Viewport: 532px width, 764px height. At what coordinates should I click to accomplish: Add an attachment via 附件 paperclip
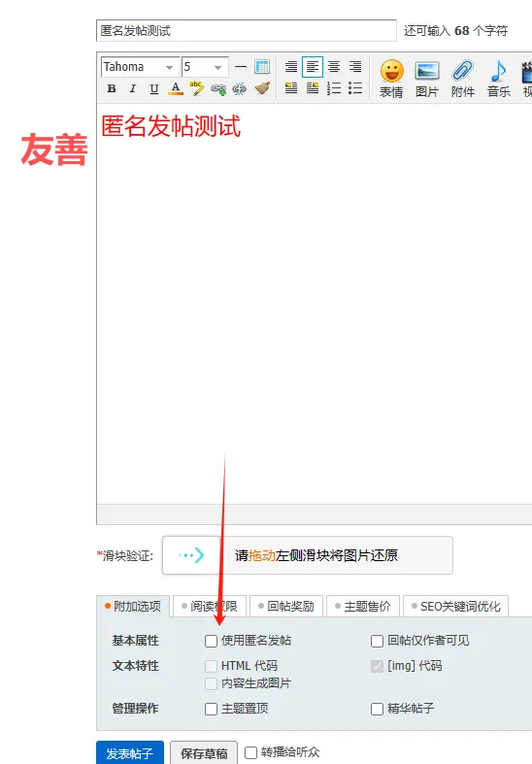[463, 79]
